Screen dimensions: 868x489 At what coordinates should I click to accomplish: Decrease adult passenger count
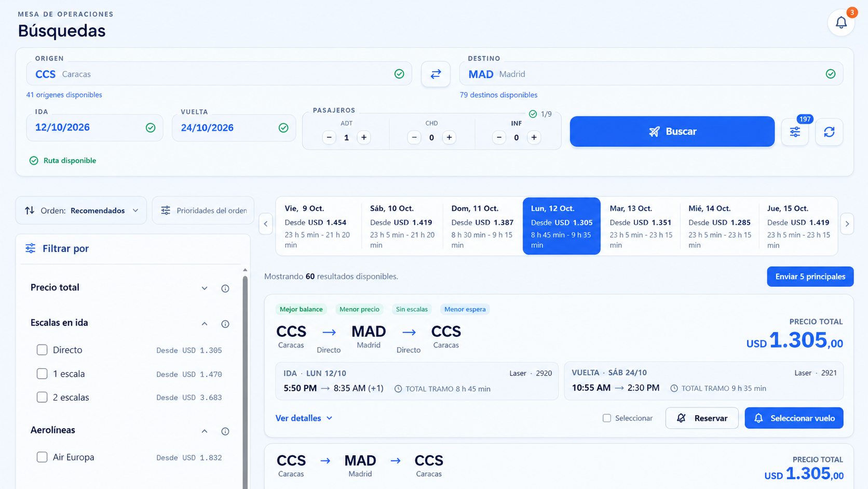(329, 137)
